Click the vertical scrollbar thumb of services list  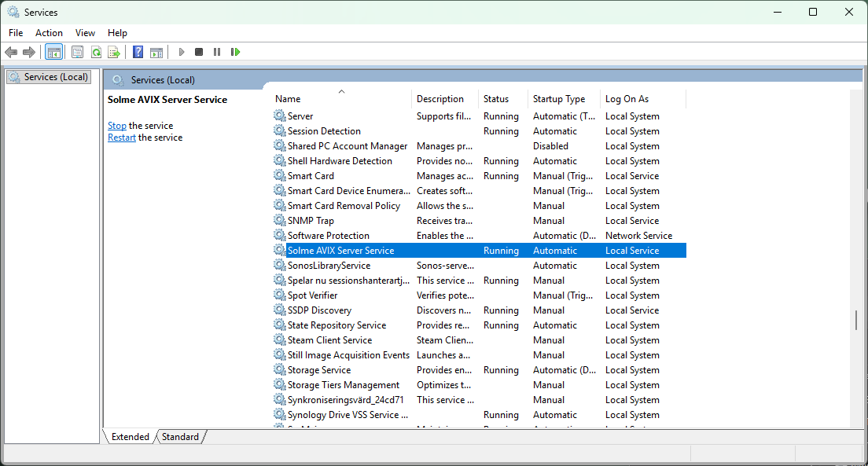coord(856,320)
